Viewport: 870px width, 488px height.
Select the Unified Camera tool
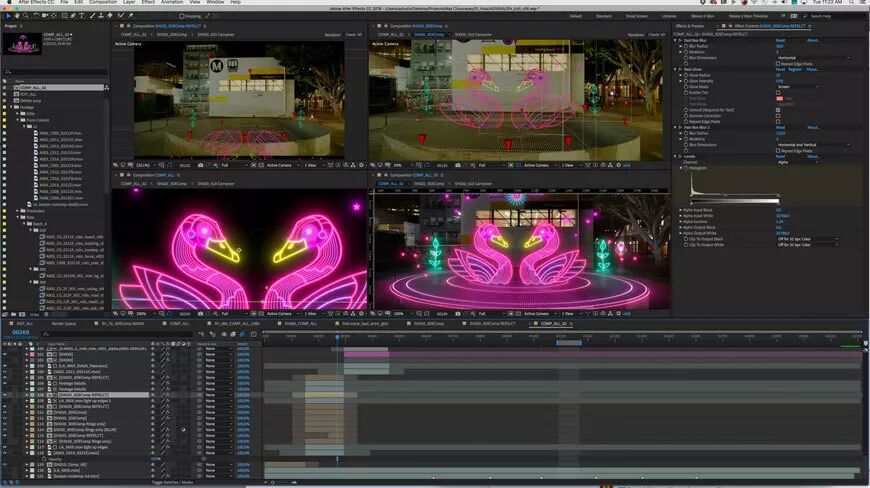coord(45,16)
